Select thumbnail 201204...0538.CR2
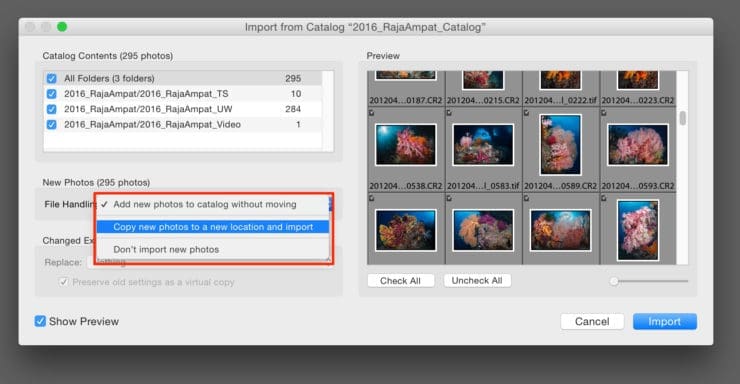The height and width of the screenshot is (384, 740). tap(405, 145)
